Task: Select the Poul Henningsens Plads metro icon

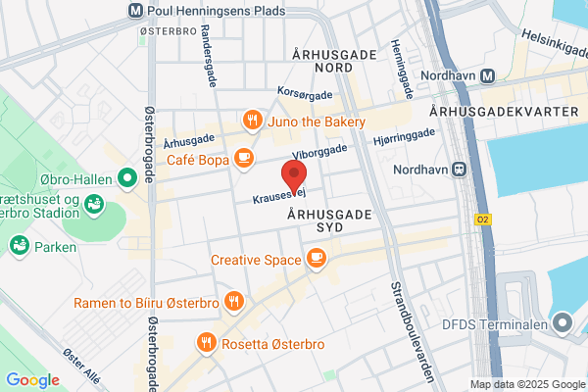Action: (x=135, y=11)
